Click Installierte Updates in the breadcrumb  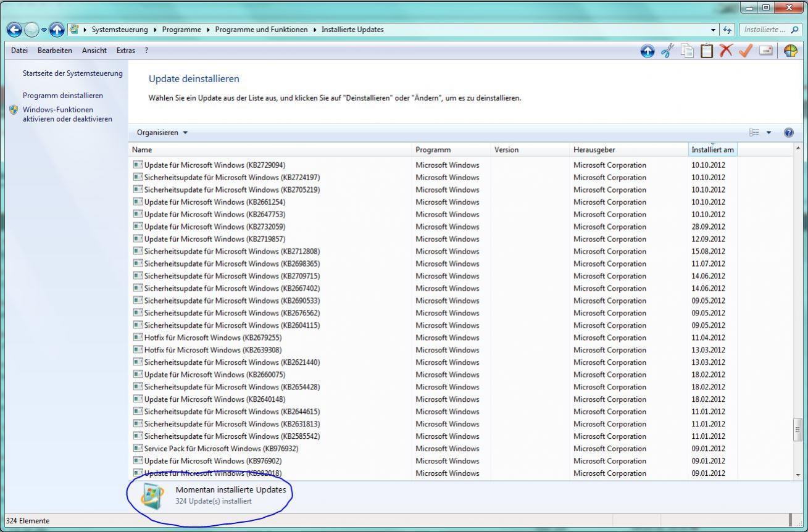352,30
